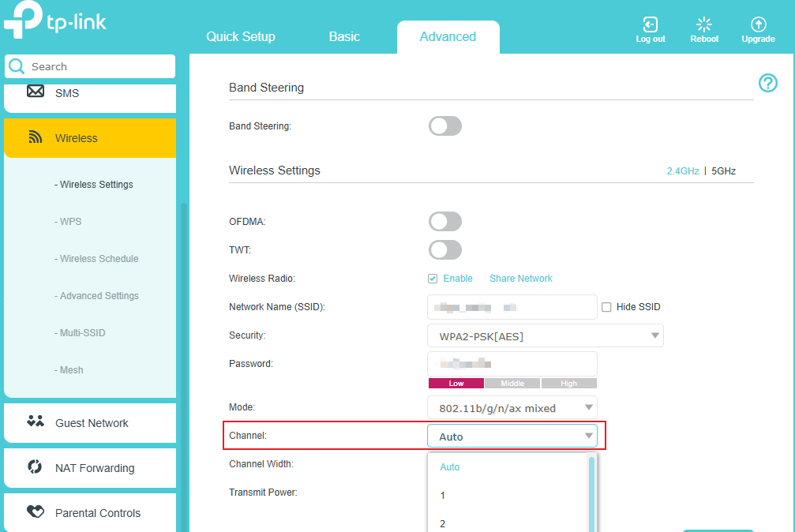Check the Hide SSID checkbox
Viewport: 795px width, 532px height.
606,306
